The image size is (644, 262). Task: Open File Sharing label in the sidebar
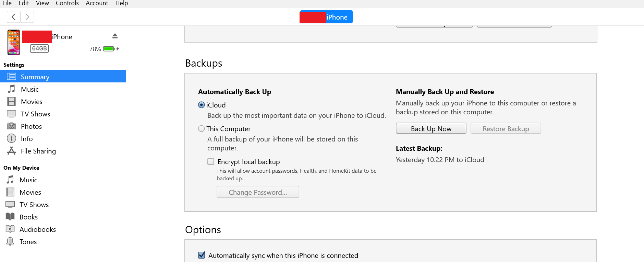pyautogui.click(x=38, y=151)
